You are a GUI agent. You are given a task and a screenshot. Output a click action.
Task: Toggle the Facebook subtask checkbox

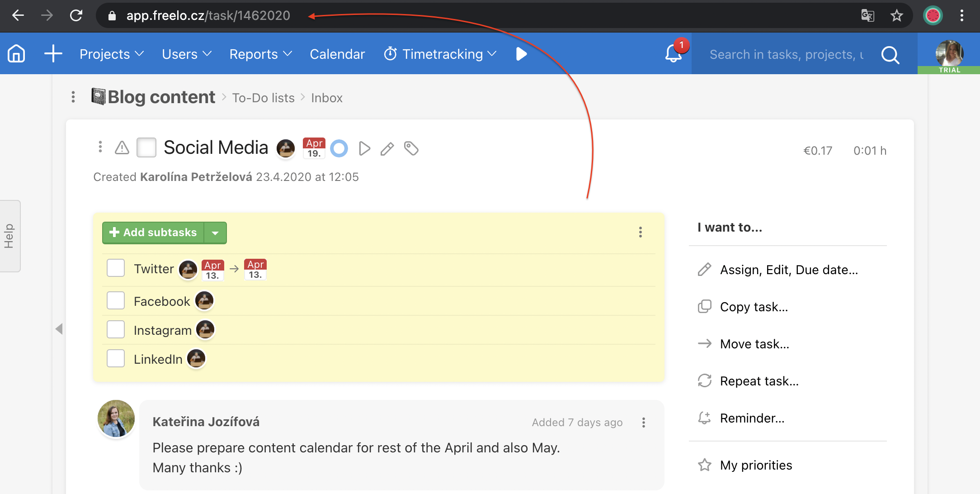116,300
